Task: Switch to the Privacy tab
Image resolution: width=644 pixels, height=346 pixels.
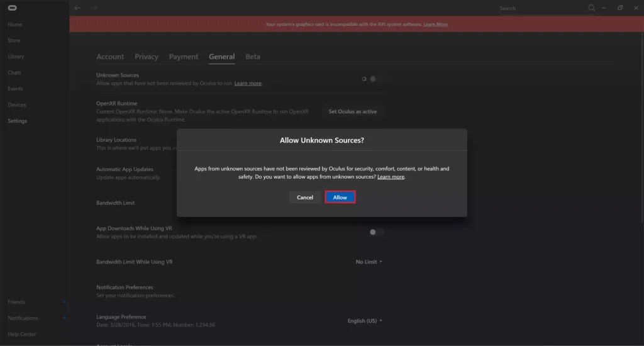Action: click(x=147, y=57)
